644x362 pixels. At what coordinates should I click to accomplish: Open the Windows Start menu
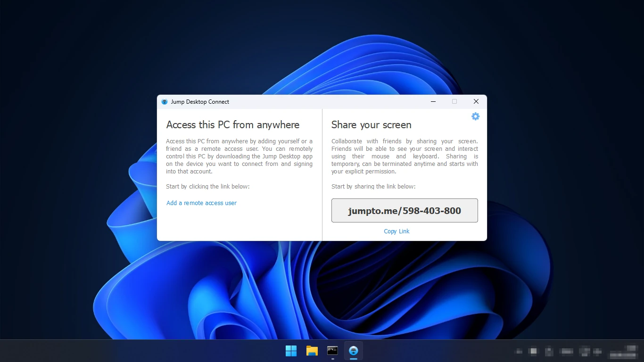coord(291,351)
